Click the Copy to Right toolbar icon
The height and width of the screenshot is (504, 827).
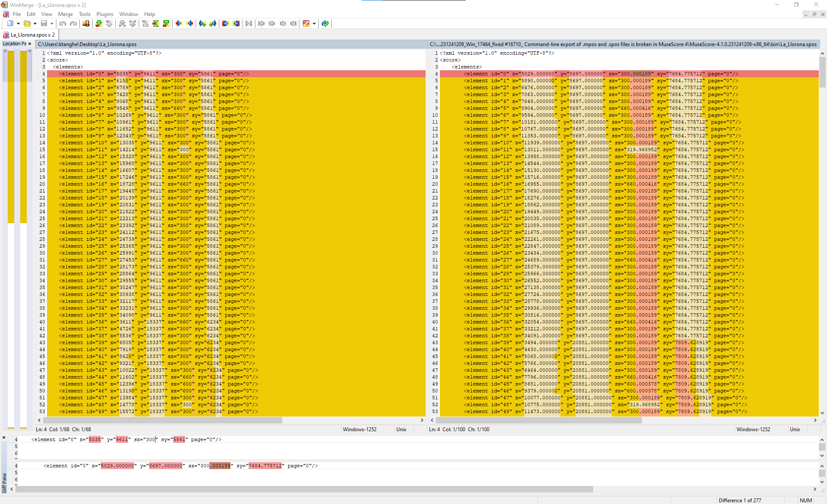179,23
